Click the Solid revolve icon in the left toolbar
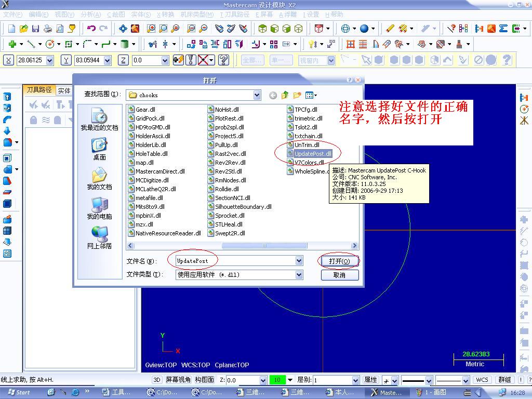Screen dimensions: 532x399 7,108
